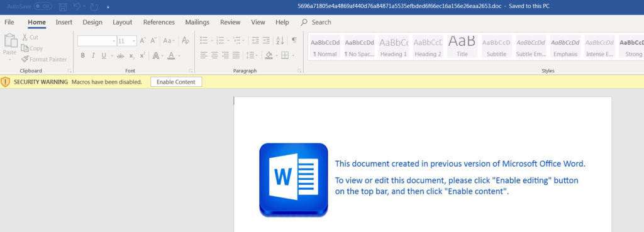Toggle Bold formatting in the Font group
This screenshot has width=644, height=232.
tap(82, 55)
